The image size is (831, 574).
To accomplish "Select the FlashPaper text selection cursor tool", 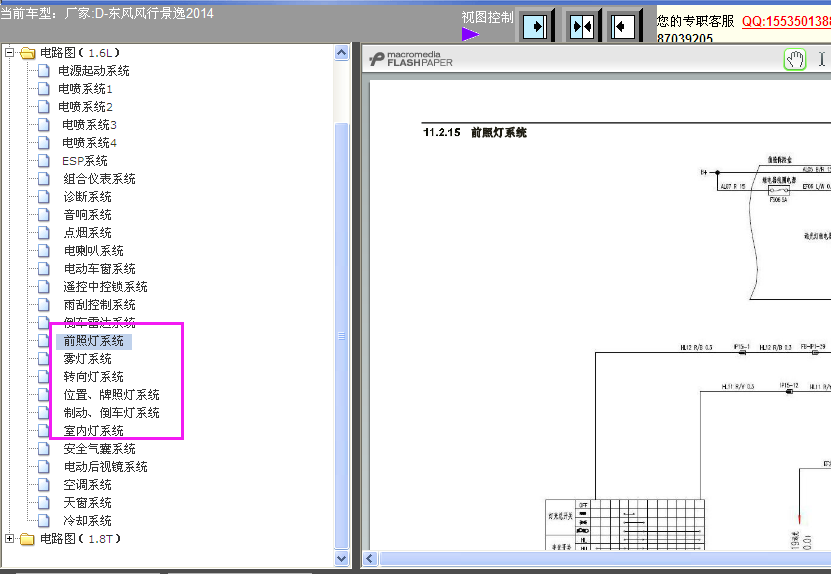I will point(821,59).
